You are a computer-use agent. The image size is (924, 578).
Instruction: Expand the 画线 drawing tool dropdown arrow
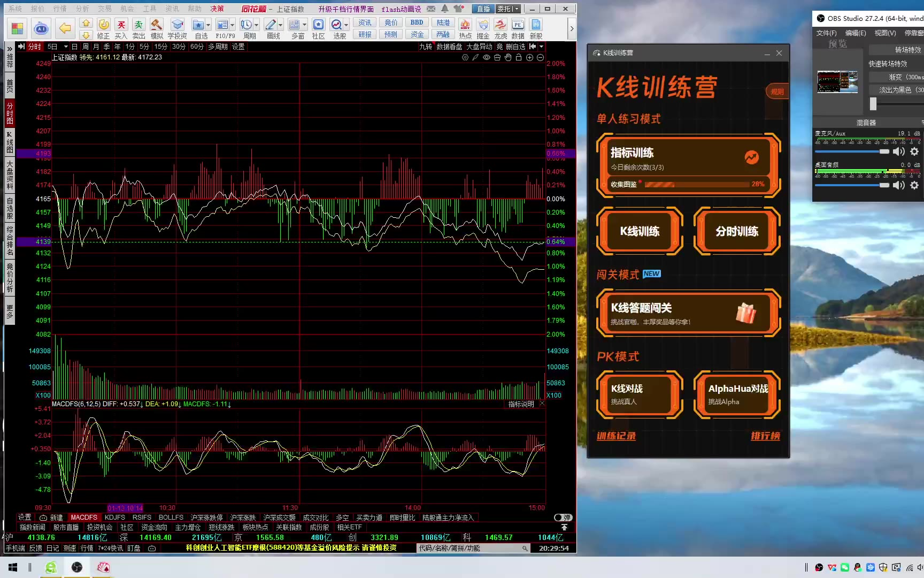[281, 25]
